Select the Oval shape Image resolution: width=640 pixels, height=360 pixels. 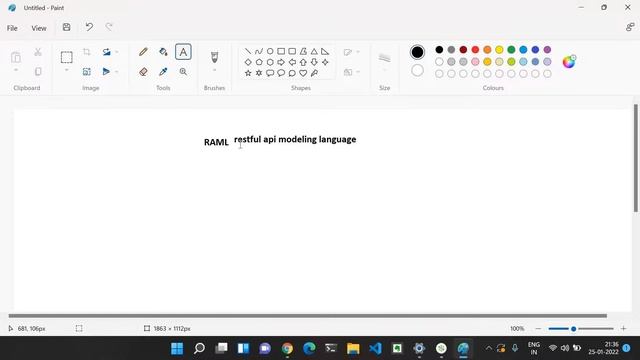pyautogui.click(x=270, y=51)
